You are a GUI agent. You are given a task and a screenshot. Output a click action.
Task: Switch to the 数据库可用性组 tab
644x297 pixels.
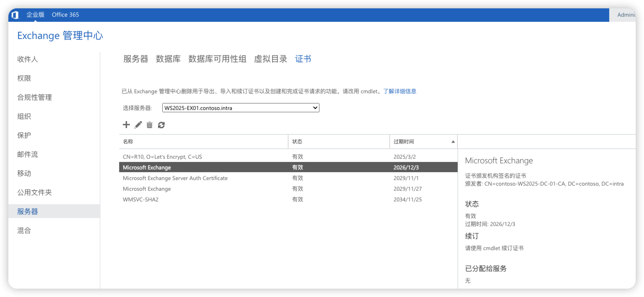pos(217,59)
